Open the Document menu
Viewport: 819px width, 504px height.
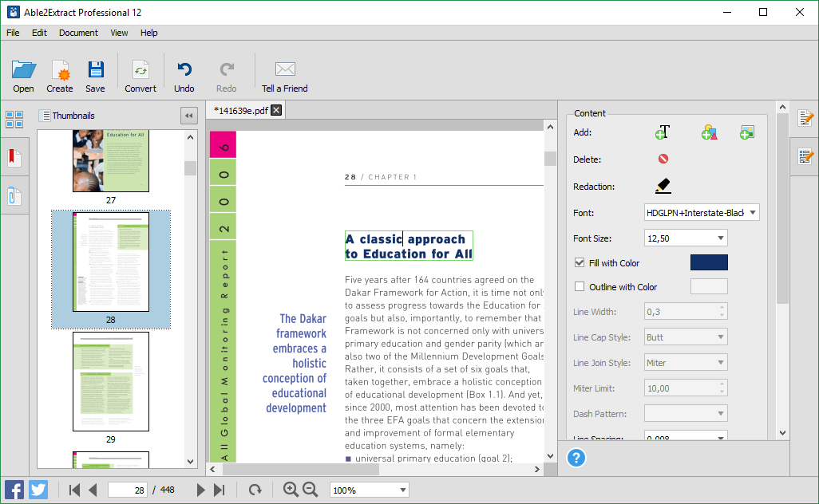point(78,33)
